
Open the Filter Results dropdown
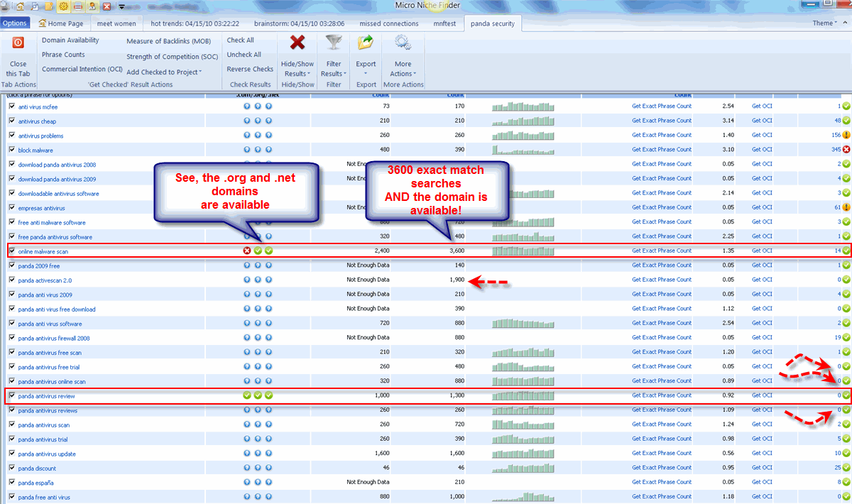pyautogui.click(x=333, y=69)
